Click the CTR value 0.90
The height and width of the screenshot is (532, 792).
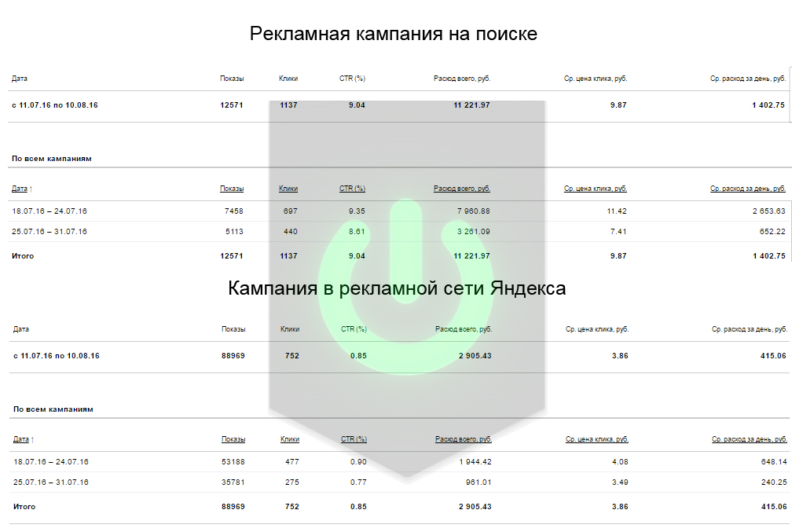(x=358, y=462)
